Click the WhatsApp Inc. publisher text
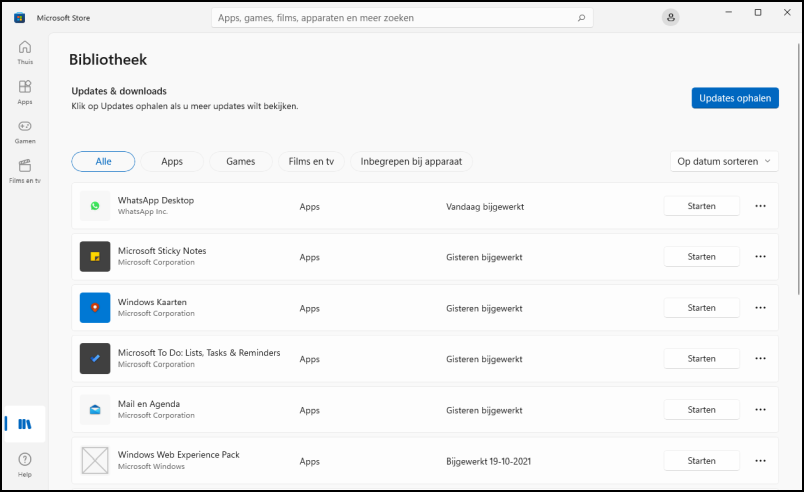This screenshot has width=804, height=492. (x=143, y=212)
